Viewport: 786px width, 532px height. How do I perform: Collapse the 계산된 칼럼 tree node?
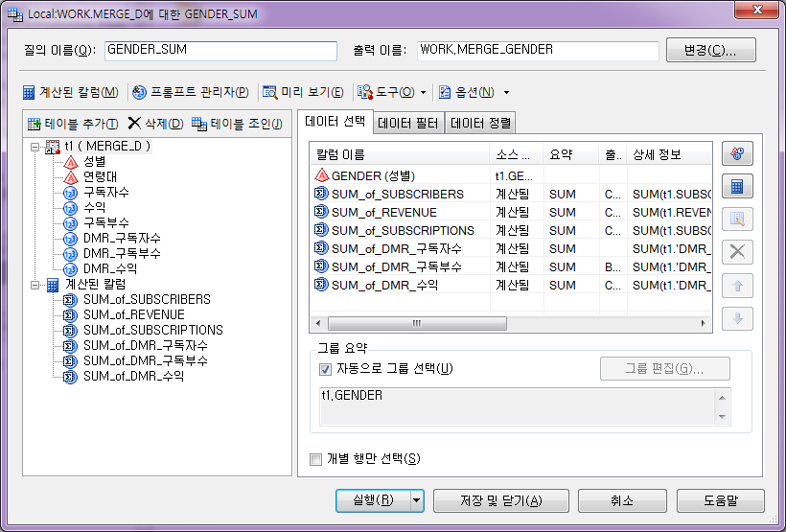pyautogui.click(x=35, y=285)
